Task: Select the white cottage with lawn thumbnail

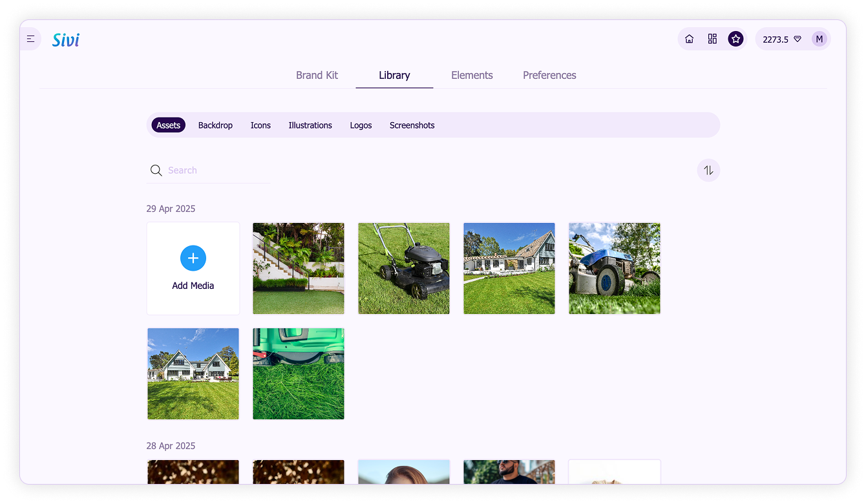Action: 509,269
